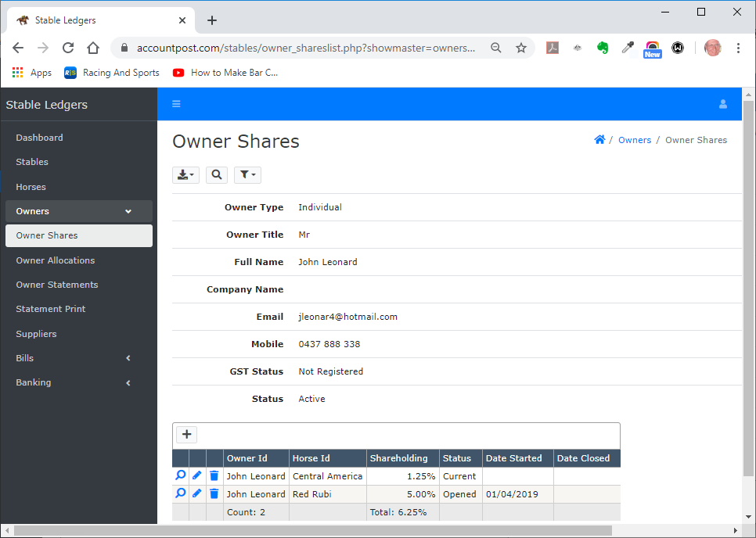Click the Red Rubi horse cell
Screen dimensions: 756x538
tap(327, 494)
